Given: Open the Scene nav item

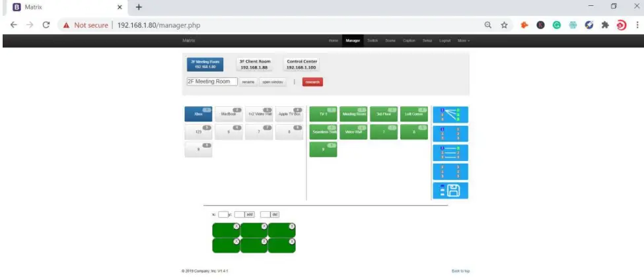Looking at the screenshot, I should 390,41.
